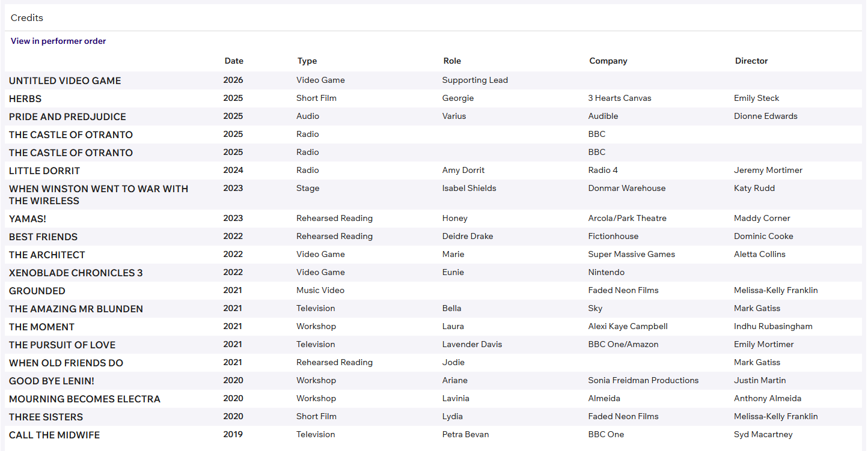Click the Type column header

click(x=307, y=61)
